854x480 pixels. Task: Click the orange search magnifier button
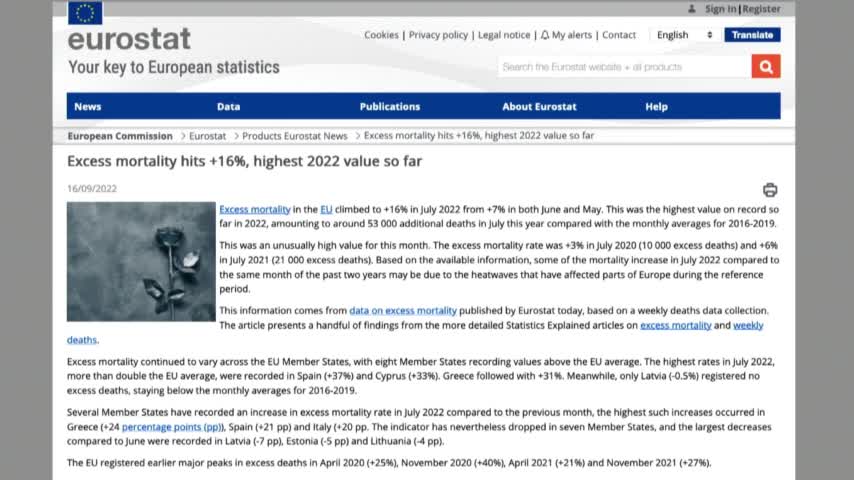(766, 66)
